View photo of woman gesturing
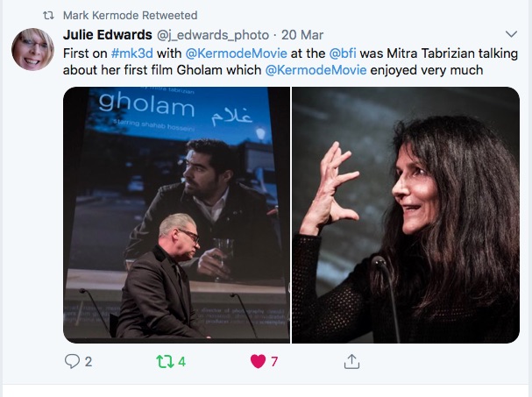This screenshot has width=532, height=397. (x=406, y=215)
